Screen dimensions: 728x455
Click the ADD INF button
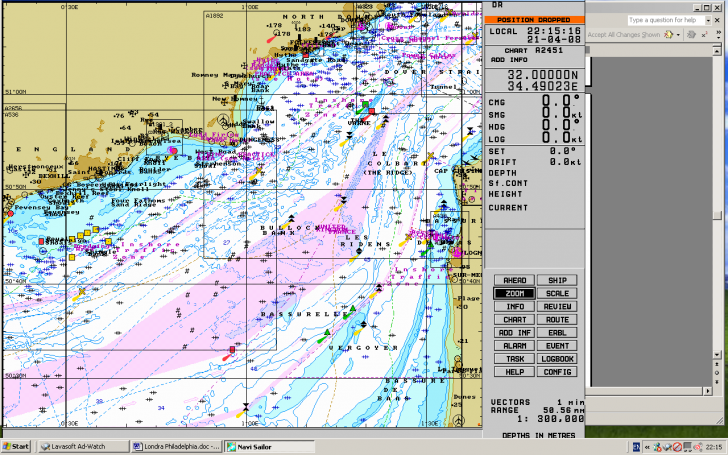point(514,332)
